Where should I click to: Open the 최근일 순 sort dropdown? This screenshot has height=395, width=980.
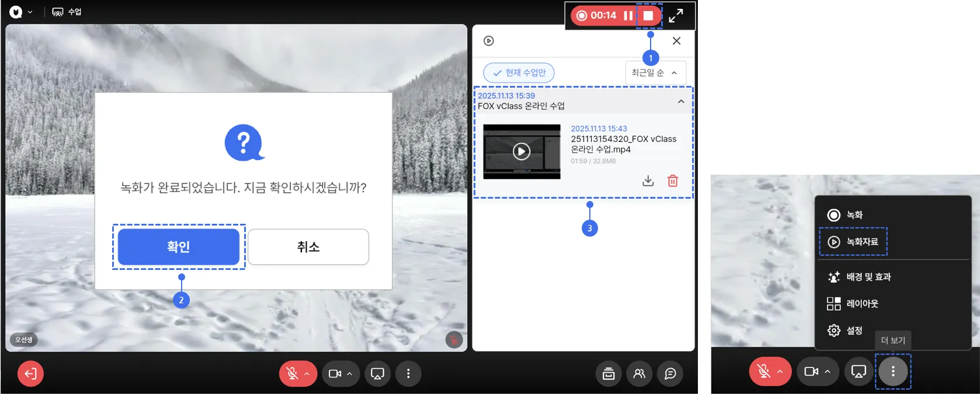[655, 73]
